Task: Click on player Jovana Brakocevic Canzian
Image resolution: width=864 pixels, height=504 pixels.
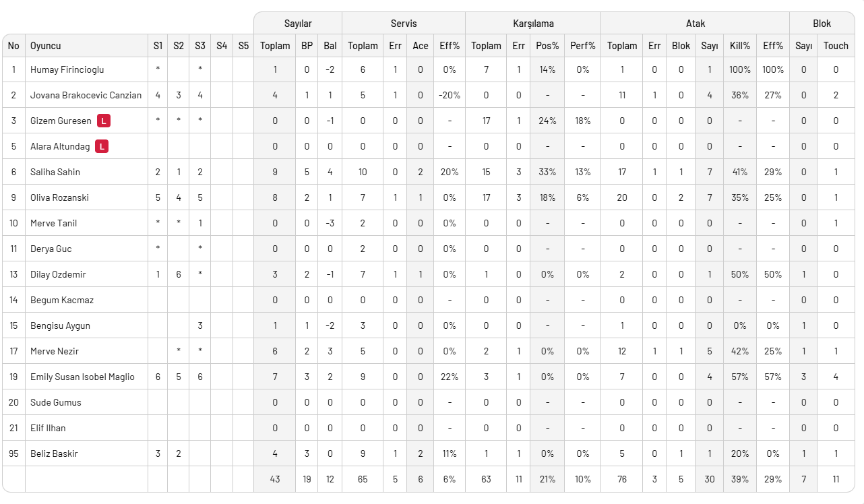Action: coord(86,95)
